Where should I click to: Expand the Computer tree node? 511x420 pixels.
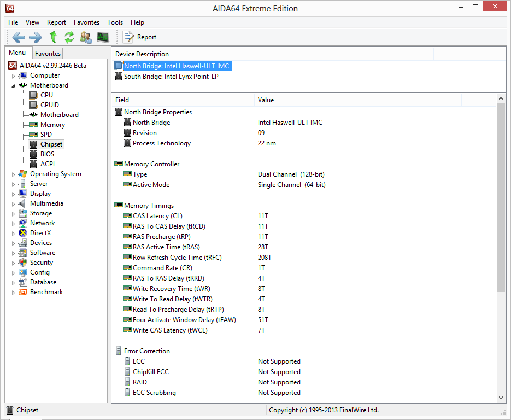[13, 76]
